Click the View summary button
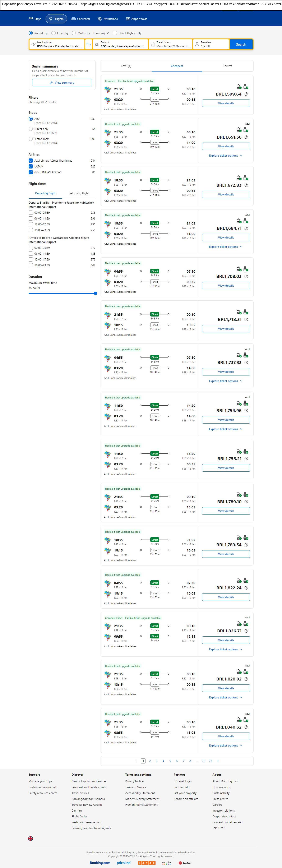This screenshot has width=282, height=868. coord(62,83)
